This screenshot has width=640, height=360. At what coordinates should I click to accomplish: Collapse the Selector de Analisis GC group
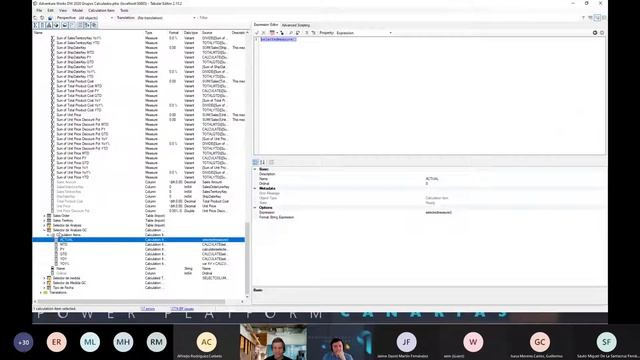tap(44, 230)
